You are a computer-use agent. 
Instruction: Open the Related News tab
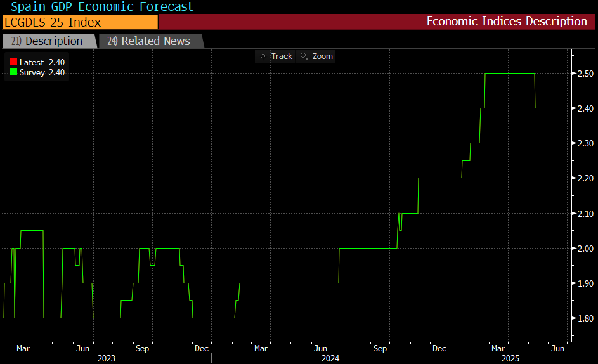(x=149, y=41)
